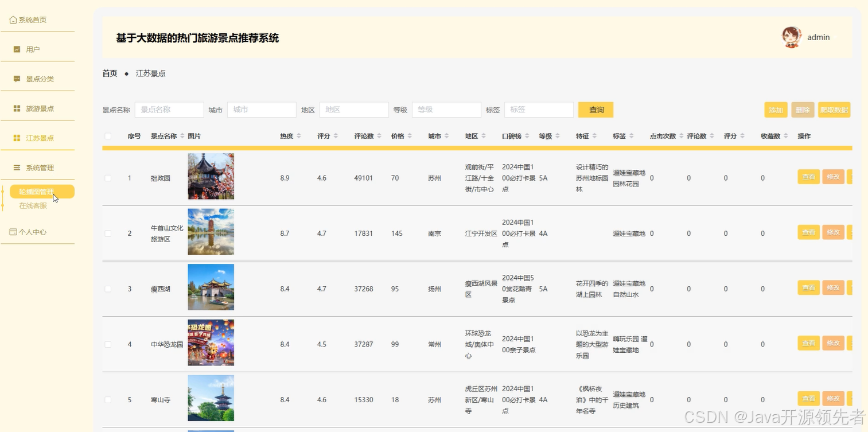
Task: Open the 瘦西湖 thumbnail image
Action: click(211, 287)
